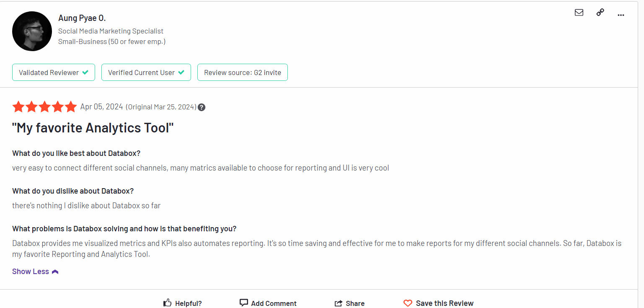Click the Share arrow icon
The image size is (644, 308).
click(x=339, y=303)
